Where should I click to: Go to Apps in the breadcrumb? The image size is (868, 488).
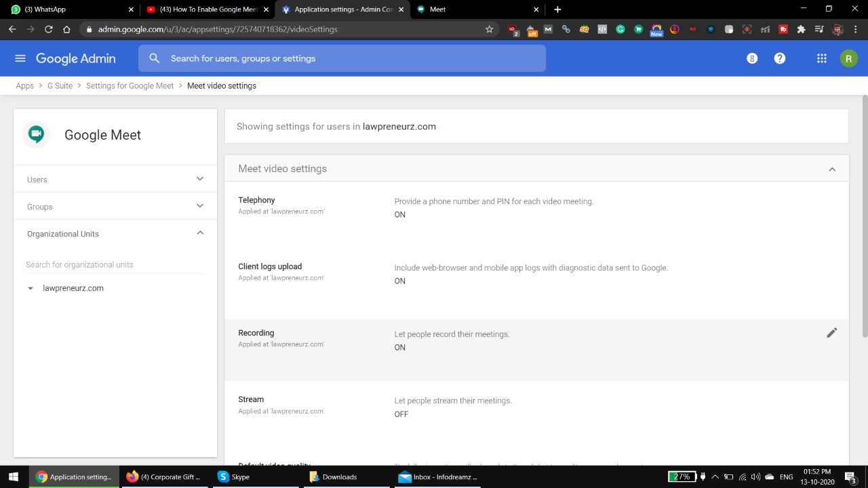(x=25, y=86)
